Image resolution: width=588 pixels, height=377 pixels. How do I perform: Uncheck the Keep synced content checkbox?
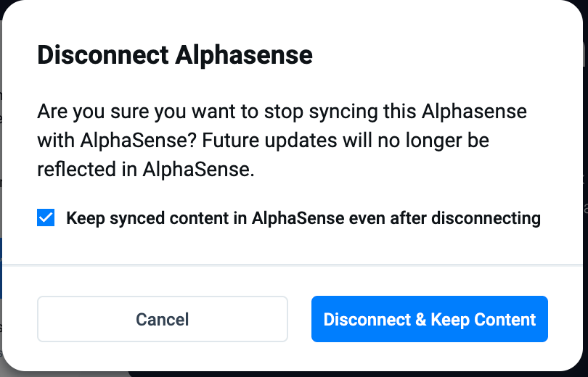(x=46, y=218)
